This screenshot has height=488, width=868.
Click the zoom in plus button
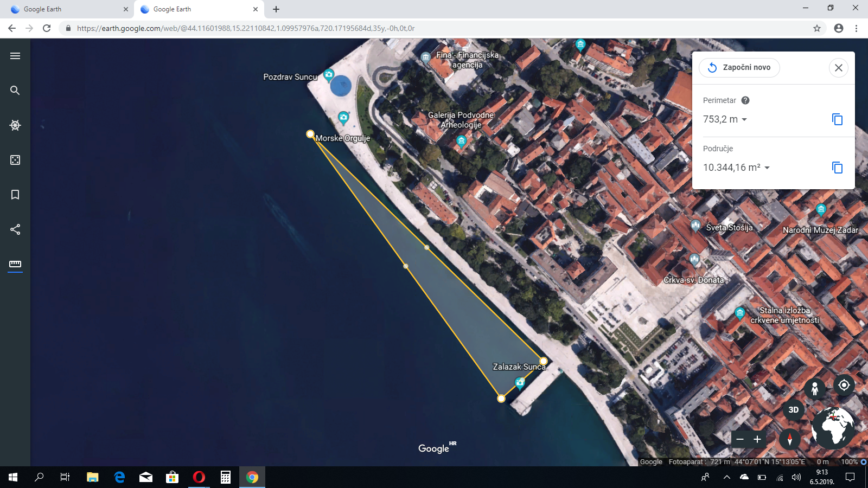pyautogui.click(x=757, y=439)
